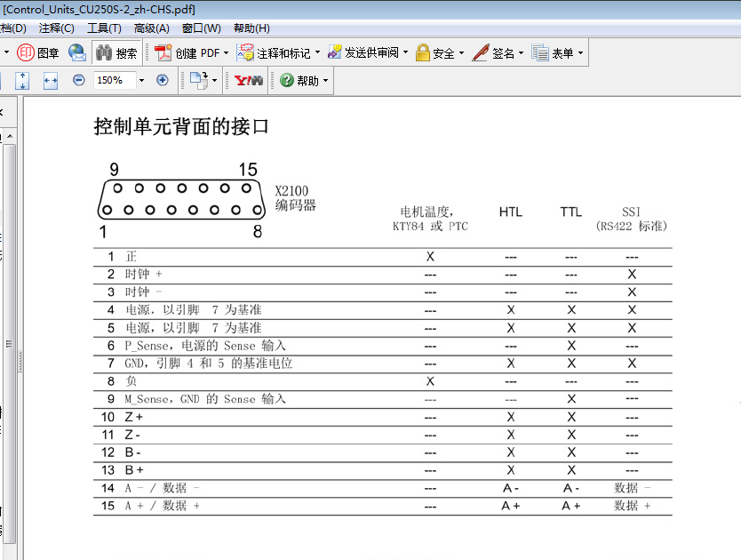Click the globe email icon
Viewport: 741px width, 560px height.
pos(77,52)
